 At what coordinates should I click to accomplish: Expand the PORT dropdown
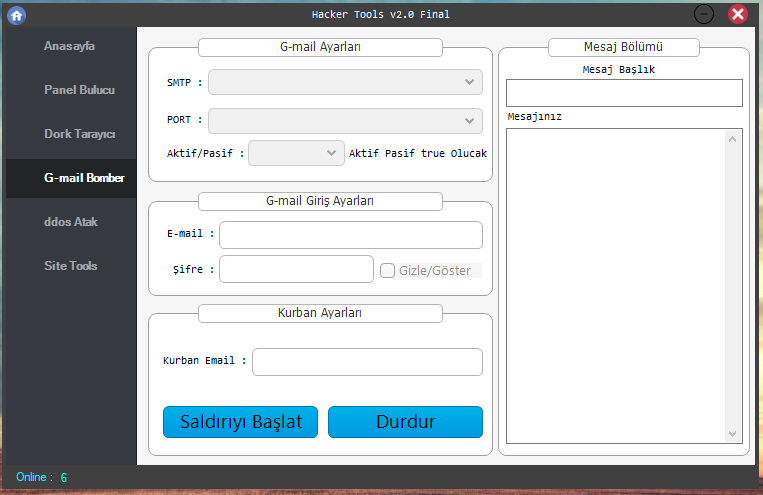(345, 121)
